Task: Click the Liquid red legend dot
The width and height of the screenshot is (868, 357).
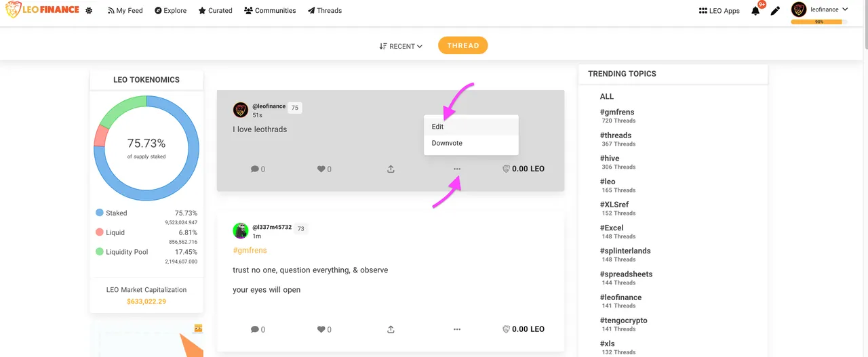Action: tap(100, 232)
